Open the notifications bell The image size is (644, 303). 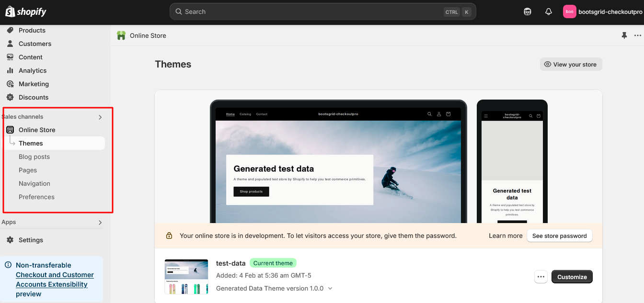point(549,12)
